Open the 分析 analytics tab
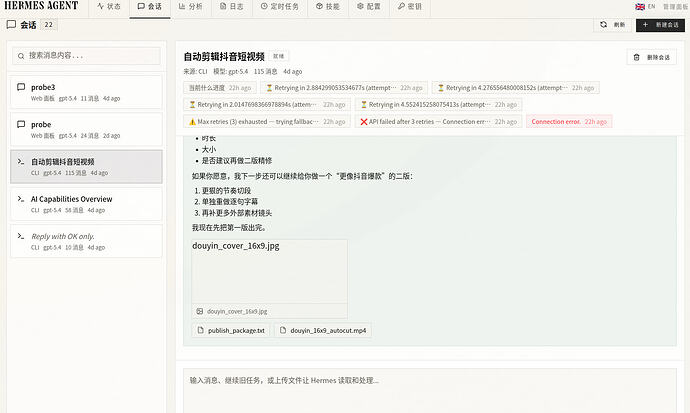This screenshot has width=690, height=413. point(191,7)
